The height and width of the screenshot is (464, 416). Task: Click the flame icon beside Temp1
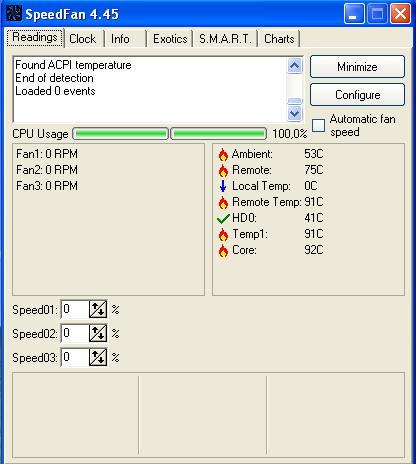coord(223,234)
